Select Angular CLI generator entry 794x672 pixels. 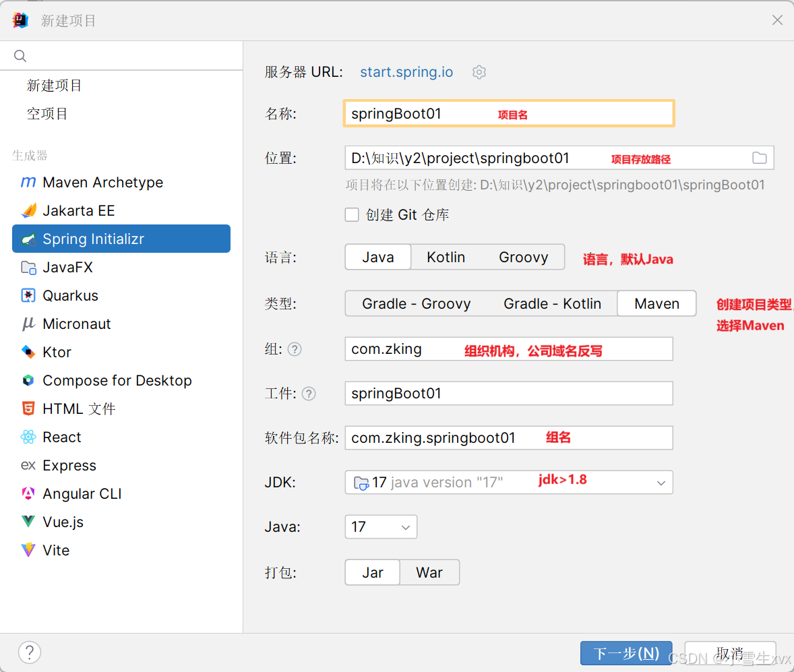click(121, 493)
